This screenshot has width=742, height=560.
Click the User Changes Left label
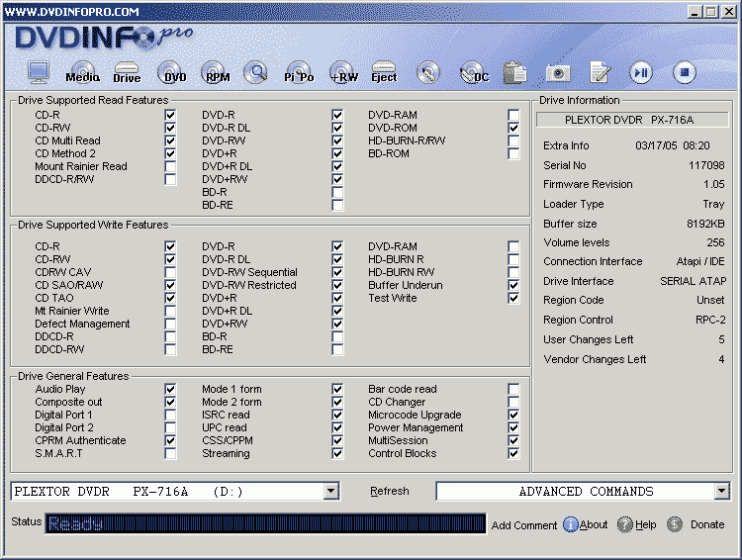tap(589, 340)
